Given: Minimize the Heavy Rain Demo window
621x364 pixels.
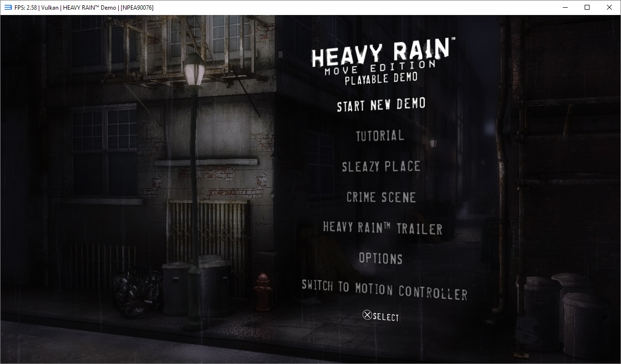Looking at the screenshot, I should coord(565,7).
